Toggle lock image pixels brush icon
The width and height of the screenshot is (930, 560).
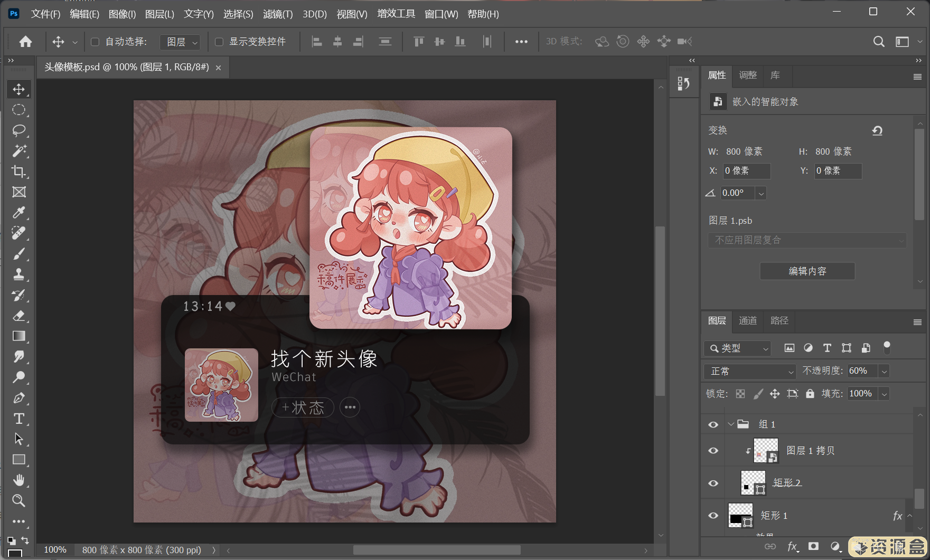click(x=758, y=394)
